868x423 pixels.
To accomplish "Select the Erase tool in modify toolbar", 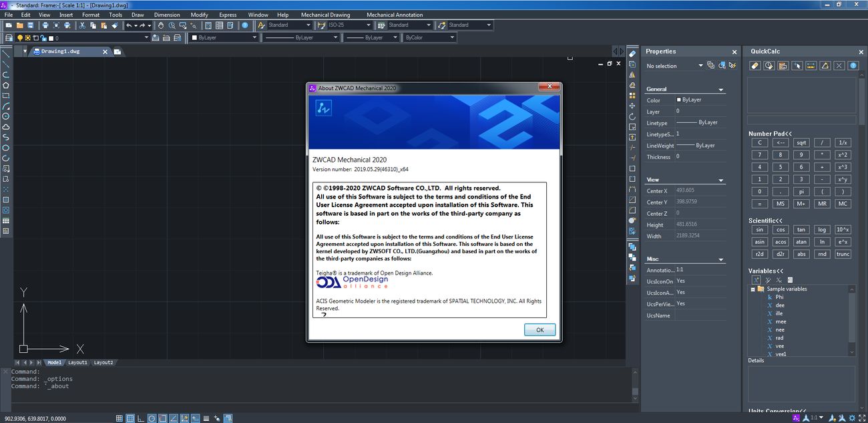I will [632, 53].
